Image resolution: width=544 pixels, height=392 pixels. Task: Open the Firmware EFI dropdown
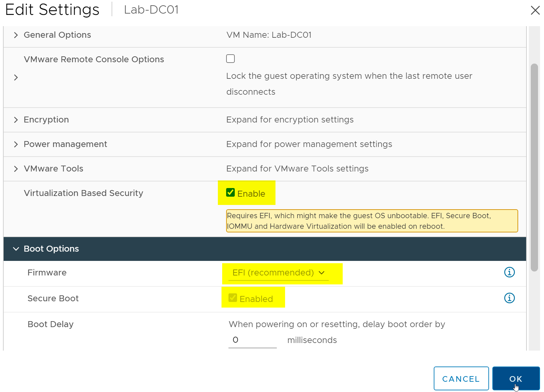[278, 273]
